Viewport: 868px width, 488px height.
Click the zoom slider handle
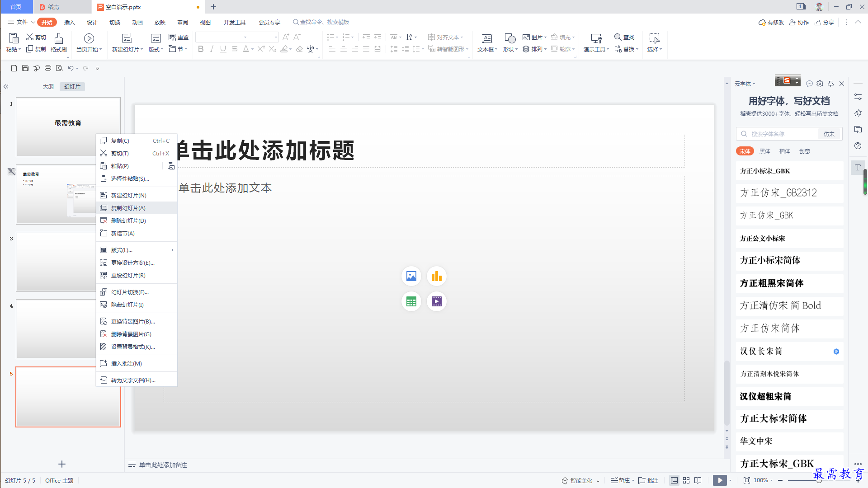tap(819, 480)
